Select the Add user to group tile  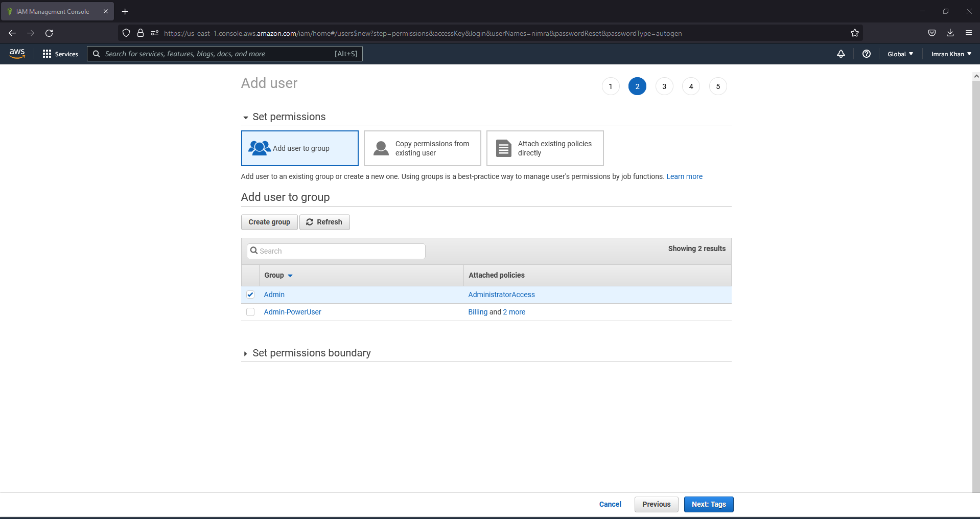(300, 148)
